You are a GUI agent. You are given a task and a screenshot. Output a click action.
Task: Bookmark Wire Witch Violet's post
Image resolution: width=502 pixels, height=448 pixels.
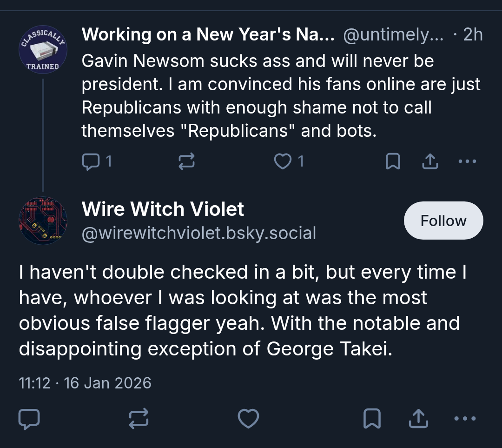point(372,419)
